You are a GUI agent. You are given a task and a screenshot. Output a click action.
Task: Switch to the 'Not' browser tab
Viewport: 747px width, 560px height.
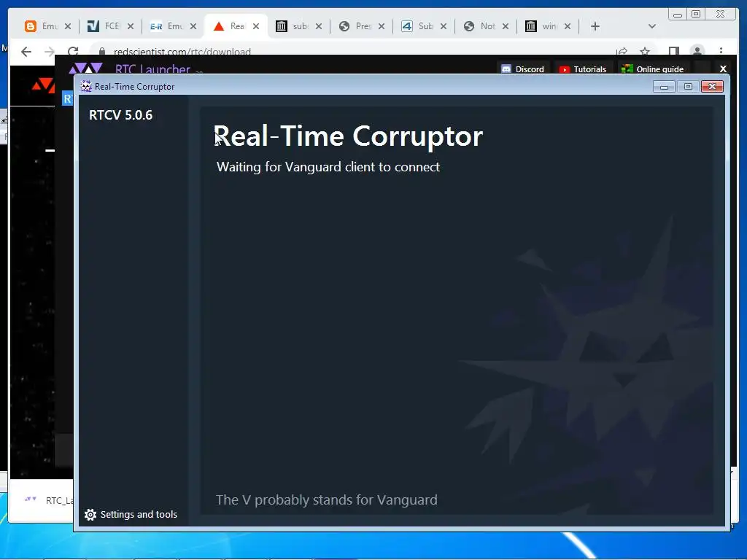[x=480, y=26]
